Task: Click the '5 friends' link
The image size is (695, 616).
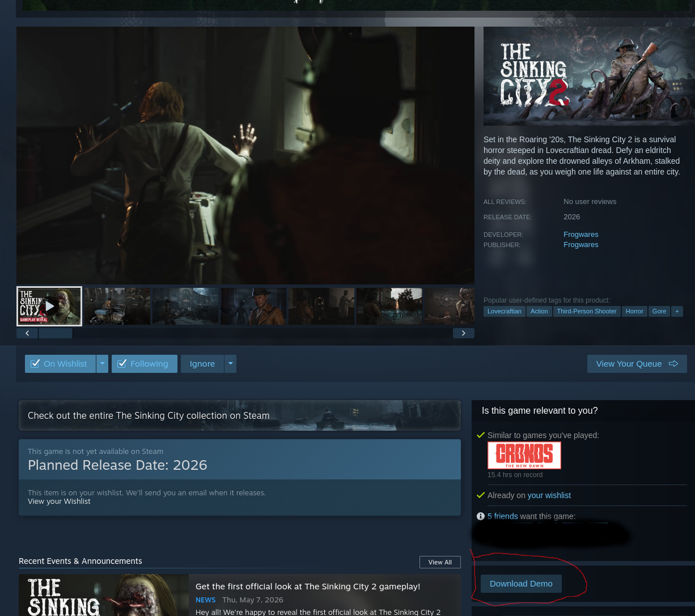Action: tap(502, 516)
